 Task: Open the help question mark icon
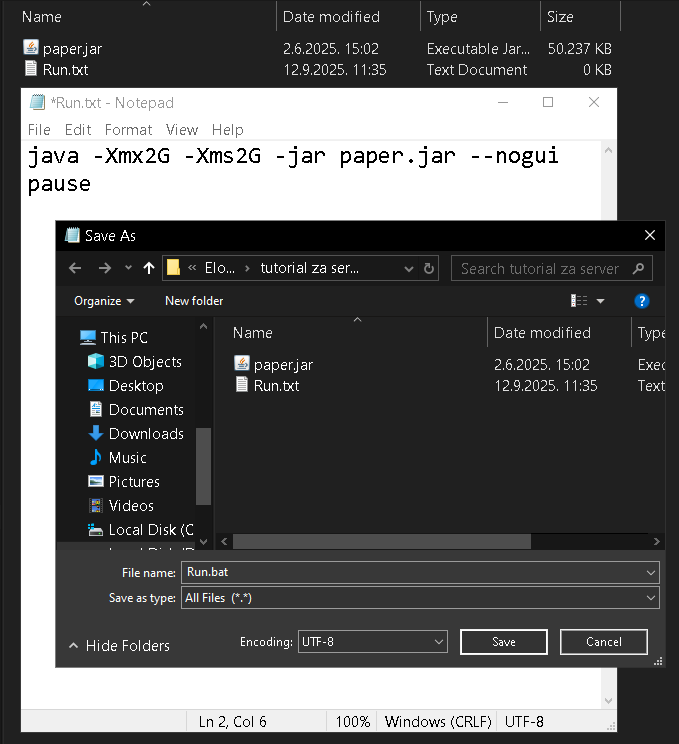pos(642,300)
